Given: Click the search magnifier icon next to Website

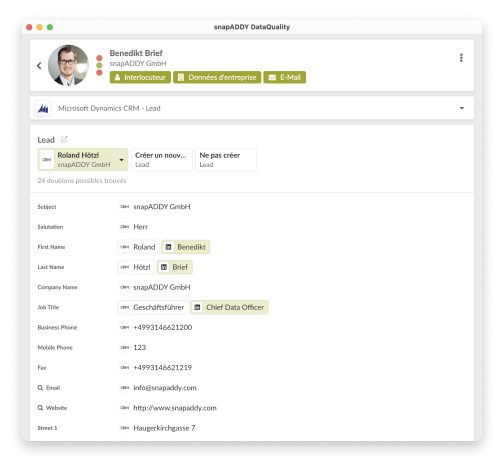Looking at the screenshot, I should click(40, 408).
